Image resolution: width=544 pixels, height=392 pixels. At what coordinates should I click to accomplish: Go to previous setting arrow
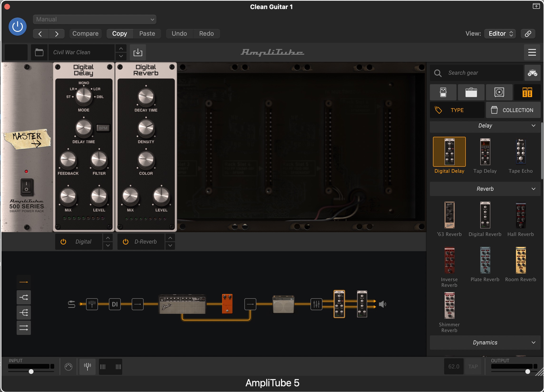point(40,34)
